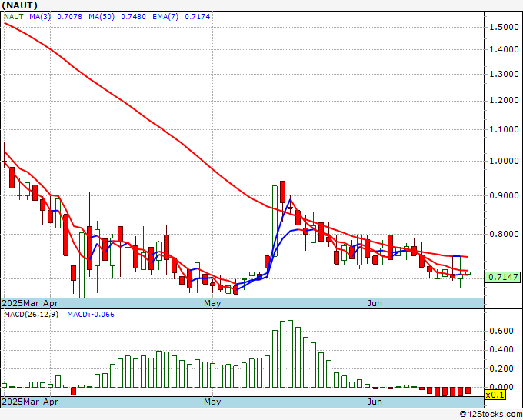Image resolution: width=523 pixels, height=420 pixels.
Task: Click the 1.2000 price axis label
Action: [x=504, y=101]
